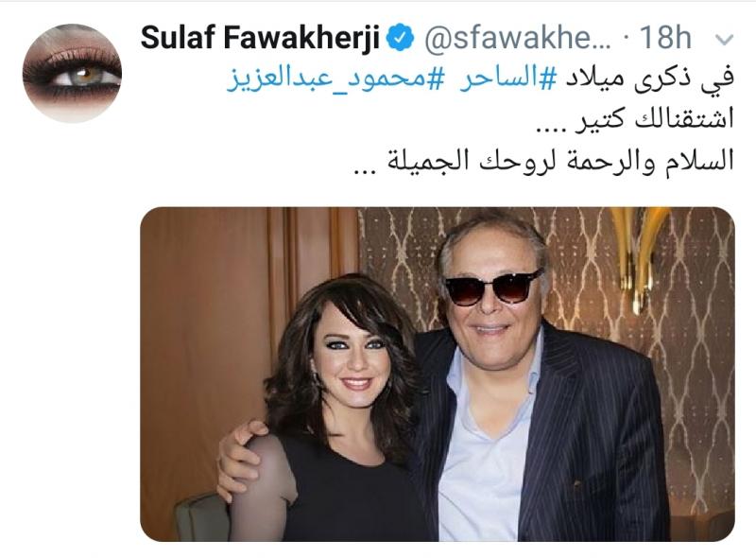This screenshot has height=558, width=756.
Task: Open the eye profile avatar picture
Action: 73,74
